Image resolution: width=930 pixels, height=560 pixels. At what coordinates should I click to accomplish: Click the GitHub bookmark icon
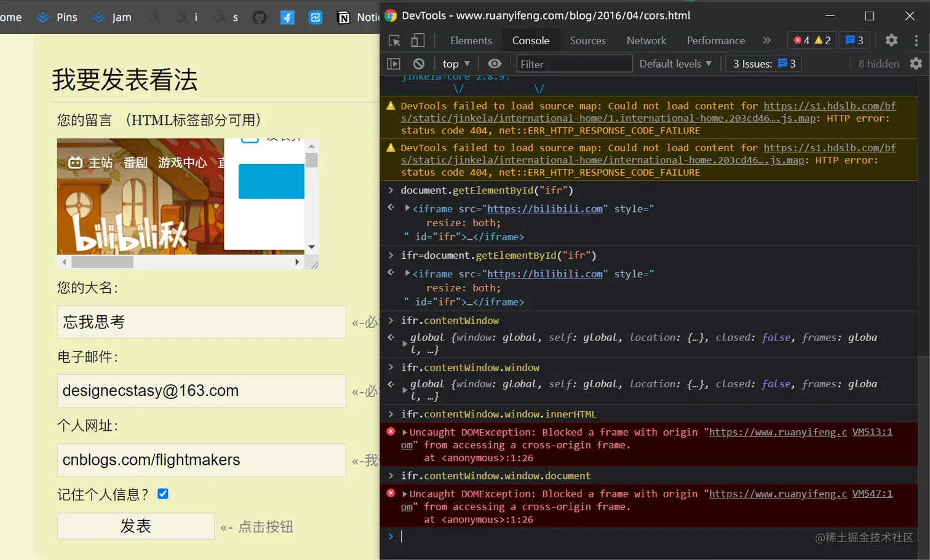pos(260,17)
